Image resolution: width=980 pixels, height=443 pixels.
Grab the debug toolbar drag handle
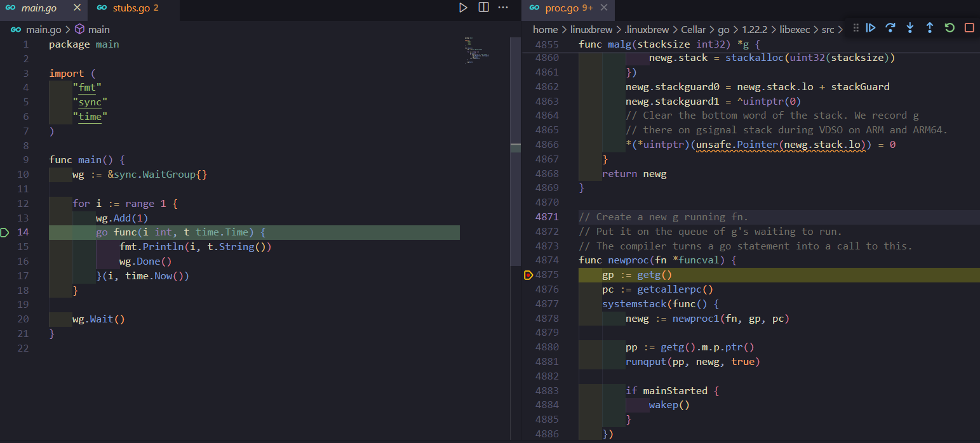pyautogui.click(x=856, y=28)
